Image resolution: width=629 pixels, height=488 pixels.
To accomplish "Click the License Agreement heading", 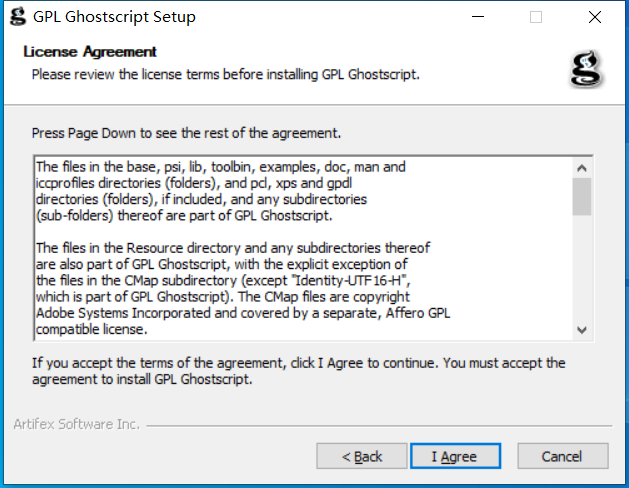I will click(x=90, y=52).
